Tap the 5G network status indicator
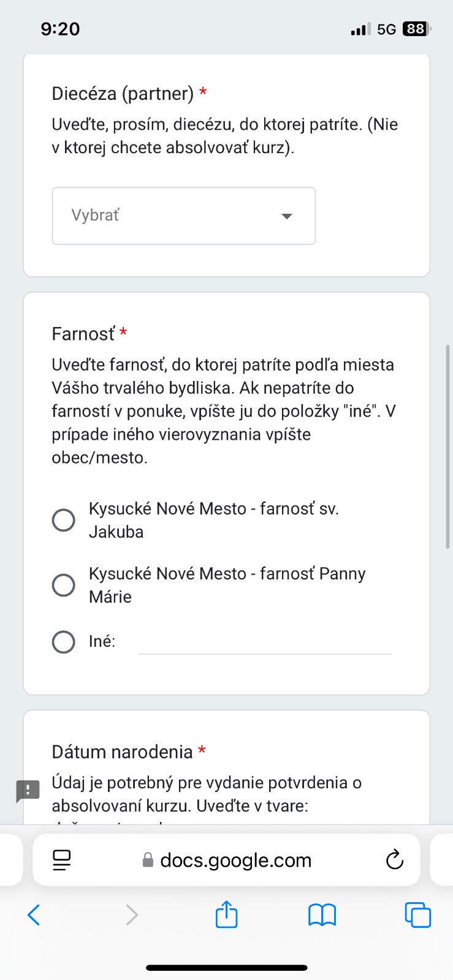 pyautogui.click(x=386, y=29)
